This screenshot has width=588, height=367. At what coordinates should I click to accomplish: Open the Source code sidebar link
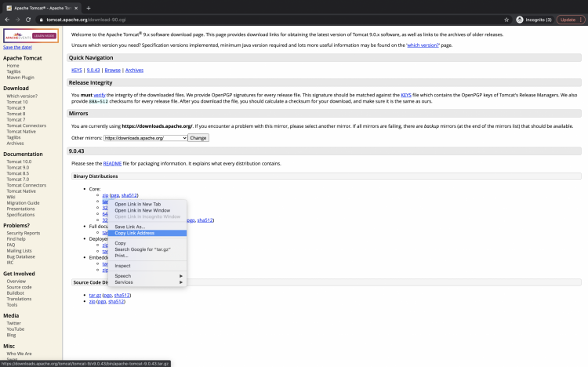click(x=19, y=287)
